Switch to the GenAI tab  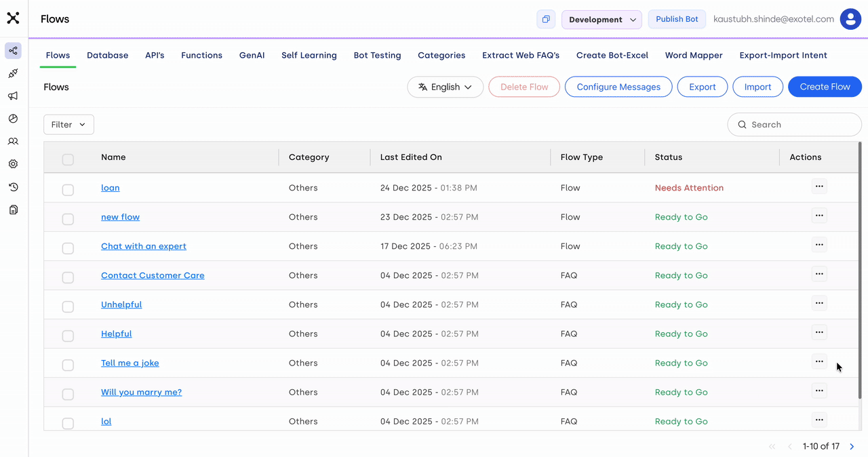252,56
